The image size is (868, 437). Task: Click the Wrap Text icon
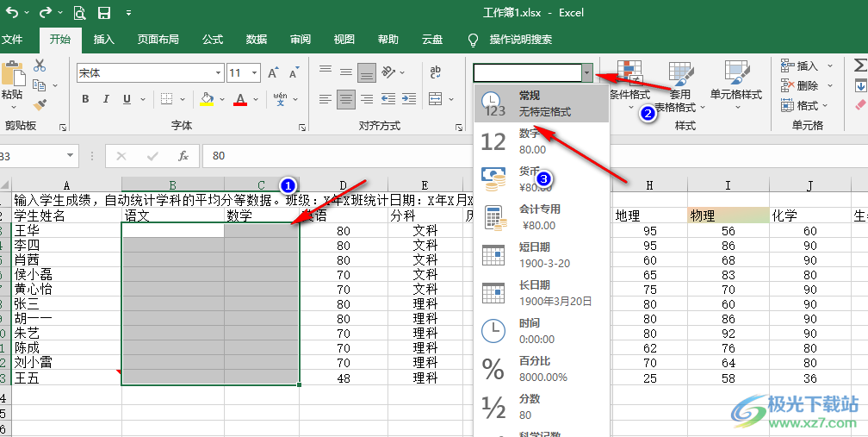(x=436, y=72)
